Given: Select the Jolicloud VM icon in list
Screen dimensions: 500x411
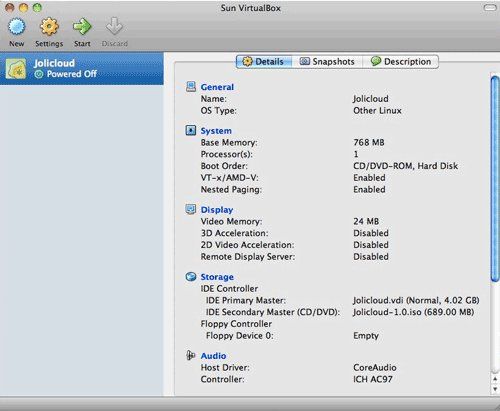Looking at the screenshot, I should coord(16,69).
